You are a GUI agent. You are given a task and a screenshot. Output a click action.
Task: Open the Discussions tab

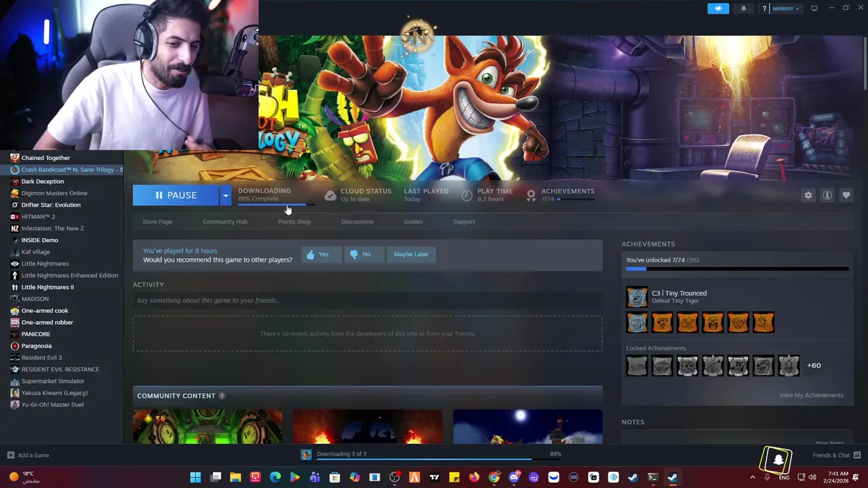click(x=357, y=222)
